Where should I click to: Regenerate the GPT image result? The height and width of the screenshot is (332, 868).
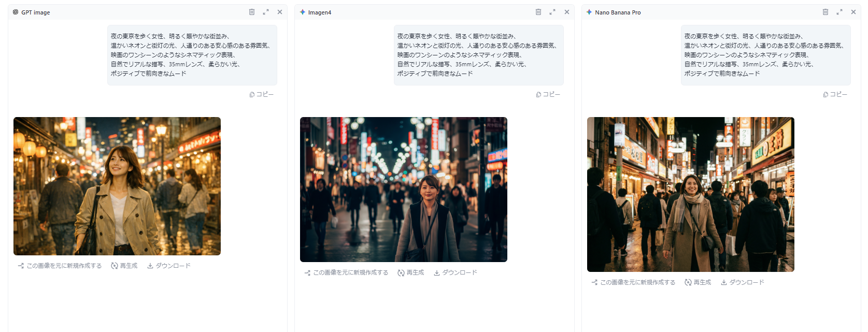(x=124, y=266)
